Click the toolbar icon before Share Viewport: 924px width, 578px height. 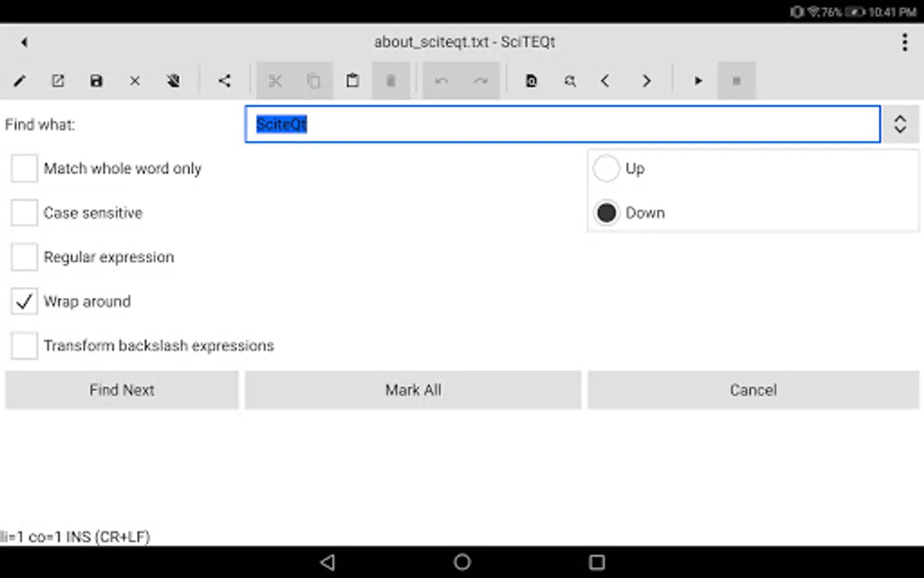point(173,81)
